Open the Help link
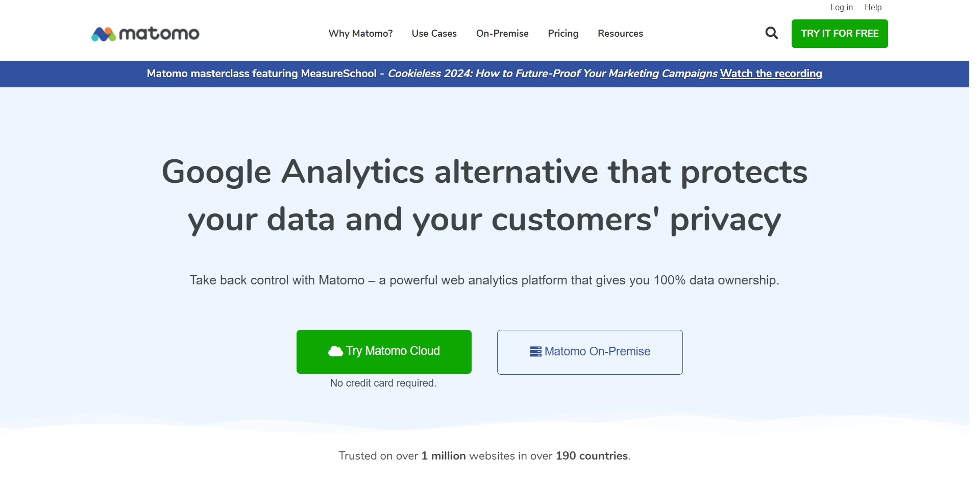The image size is (980, 481). (x=873, y=7)
